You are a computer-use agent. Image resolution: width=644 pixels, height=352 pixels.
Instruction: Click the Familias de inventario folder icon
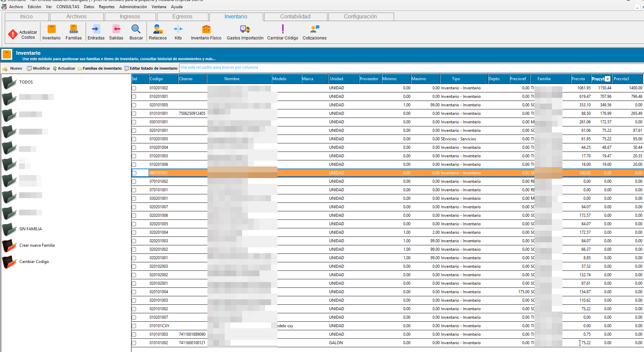pyautogui.click(x=80, y=69)
